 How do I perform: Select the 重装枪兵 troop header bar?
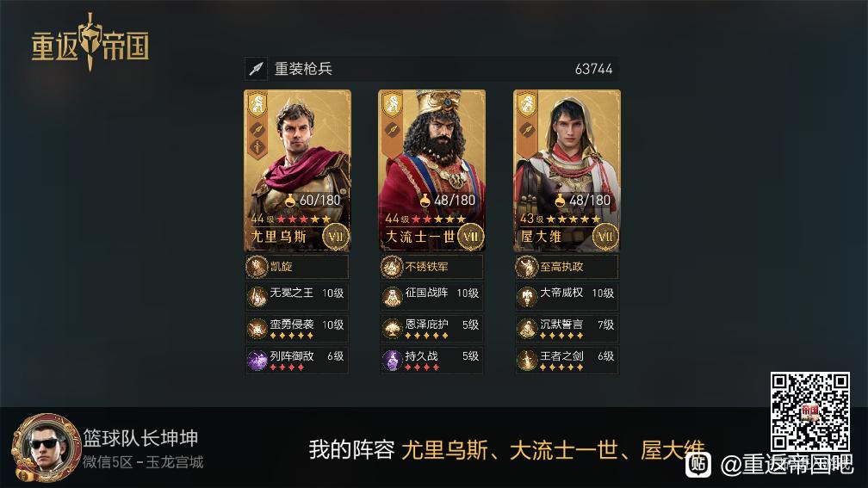(x=431, y=69)
